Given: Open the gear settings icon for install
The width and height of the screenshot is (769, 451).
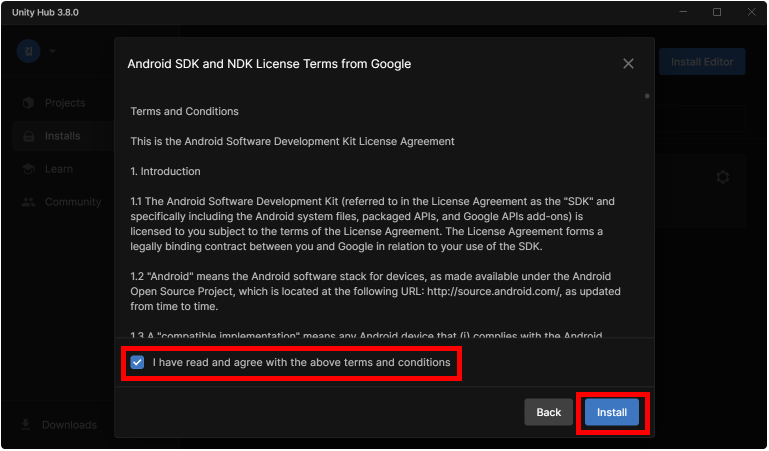Looking at the screenshot, I should coord(722,177).
